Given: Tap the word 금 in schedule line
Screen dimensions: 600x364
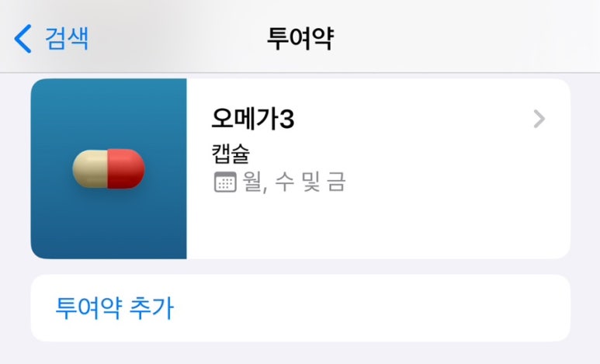Looking at the screenshot, I should tap(336, 182).
